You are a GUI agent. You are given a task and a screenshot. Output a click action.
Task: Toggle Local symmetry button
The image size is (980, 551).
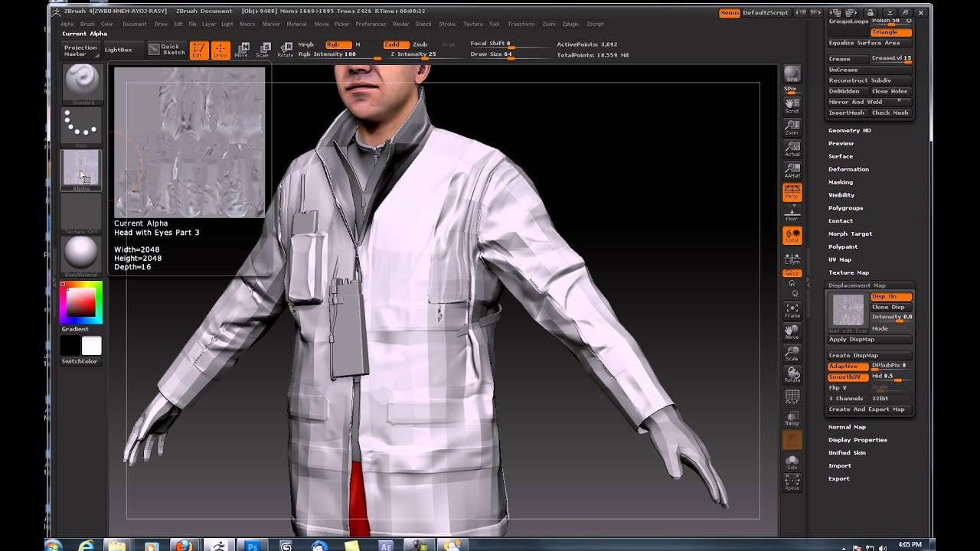click(x=792, y=236)
